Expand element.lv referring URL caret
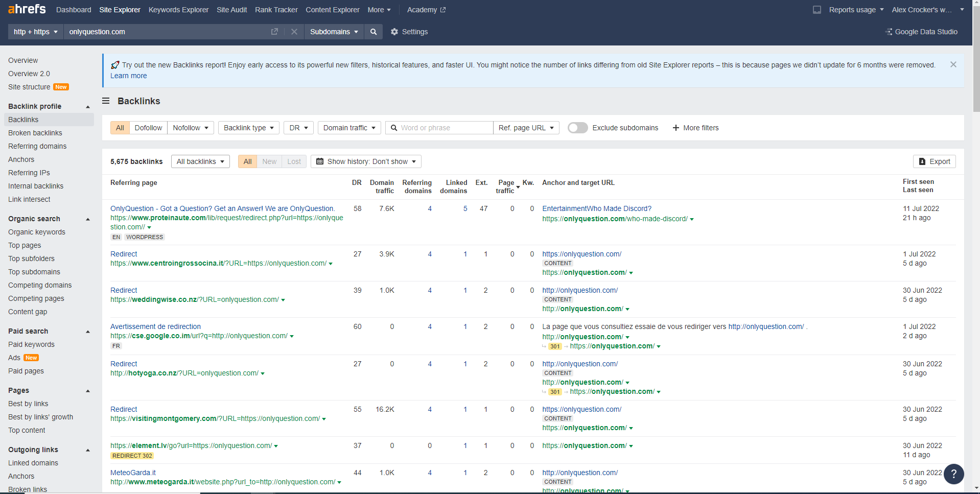980x494 pixels. pos(276,446)
